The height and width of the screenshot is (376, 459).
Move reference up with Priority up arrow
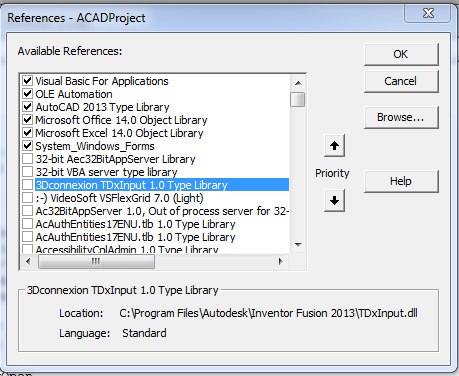point(334,145)
